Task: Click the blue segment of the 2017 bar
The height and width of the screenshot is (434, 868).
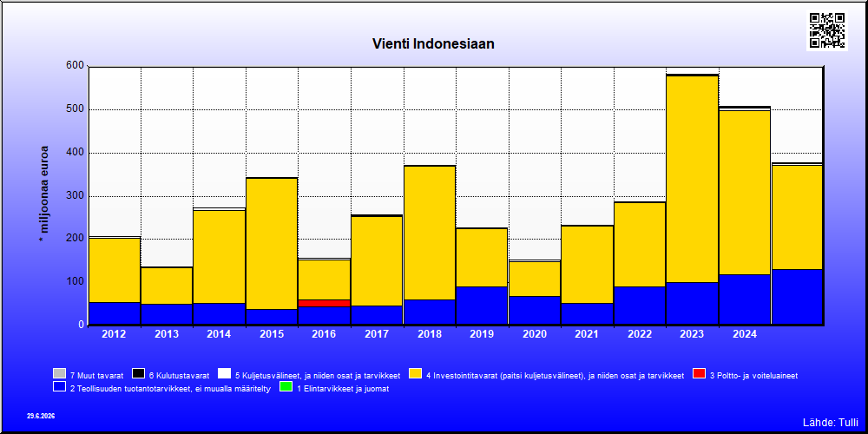Action: [x=377, y=315]
